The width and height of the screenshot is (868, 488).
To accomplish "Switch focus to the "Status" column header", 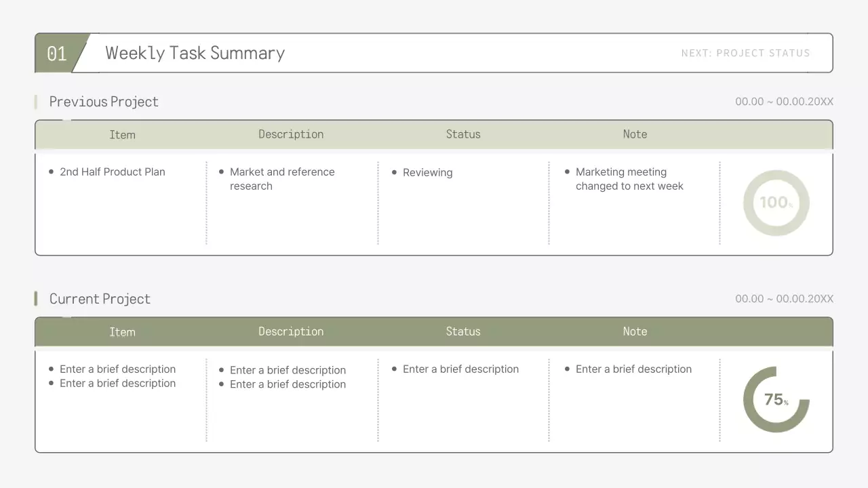I will 463,134.
